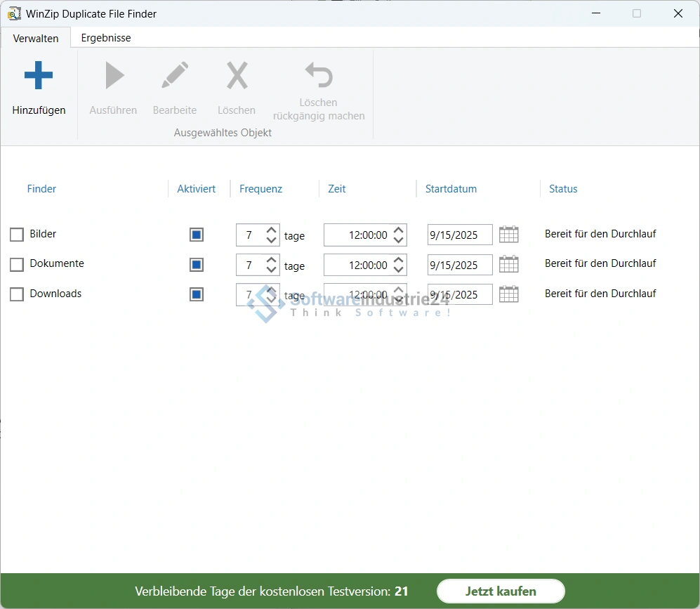This screenshot has width=700, height=609.
Task: Click the Löschen X icon
Action: point(237,76)
